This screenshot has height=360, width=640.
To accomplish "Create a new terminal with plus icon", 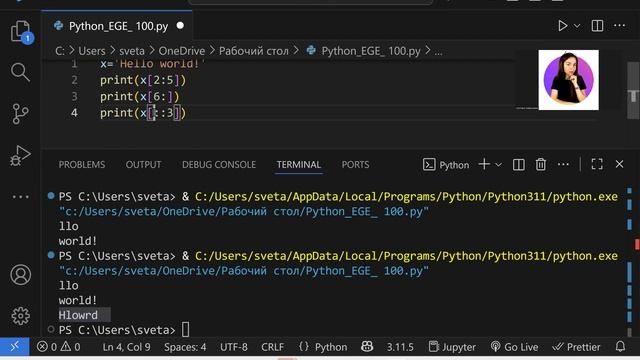I will coord(484,164).
